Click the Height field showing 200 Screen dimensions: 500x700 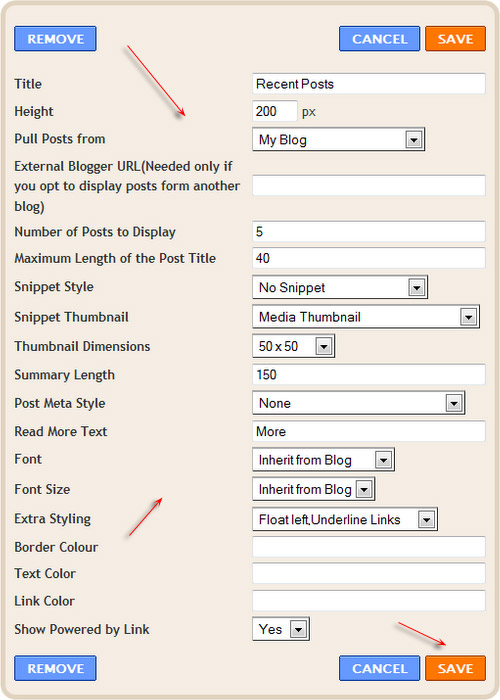[x=275, y=111]
